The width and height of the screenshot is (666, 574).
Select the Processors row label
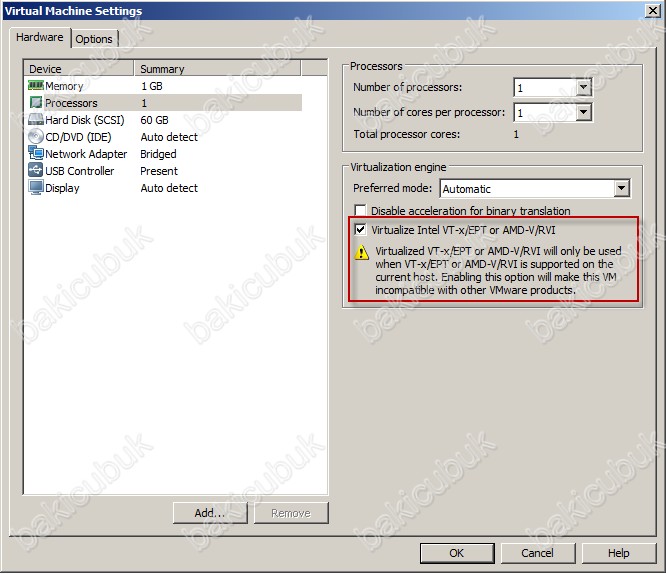point(71,103)
